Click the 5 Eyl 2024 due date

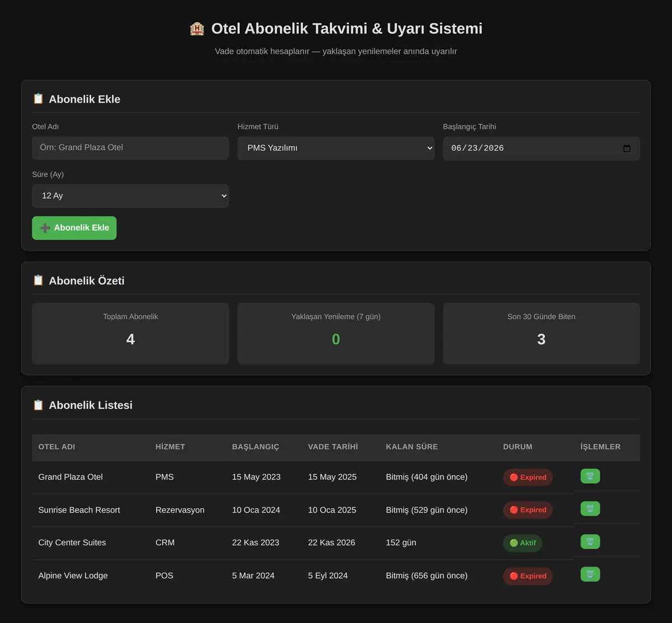pos(328,575)
